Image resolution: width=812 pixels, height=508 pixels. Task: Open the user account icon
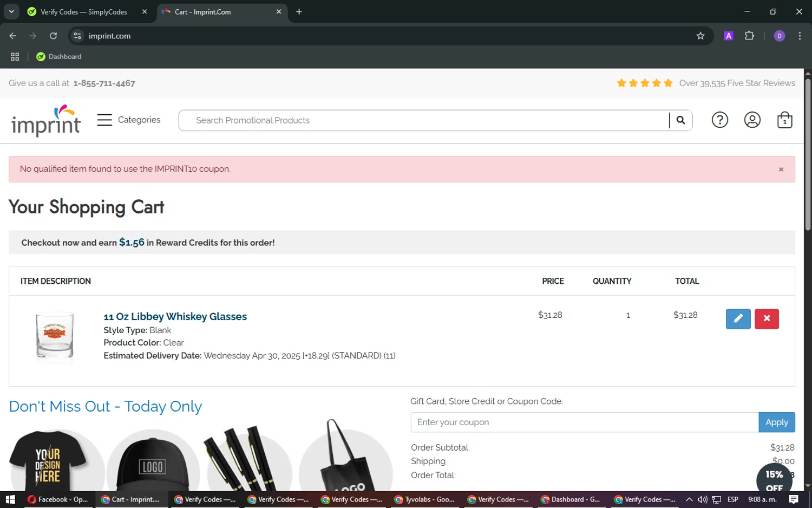pos(752,120)
